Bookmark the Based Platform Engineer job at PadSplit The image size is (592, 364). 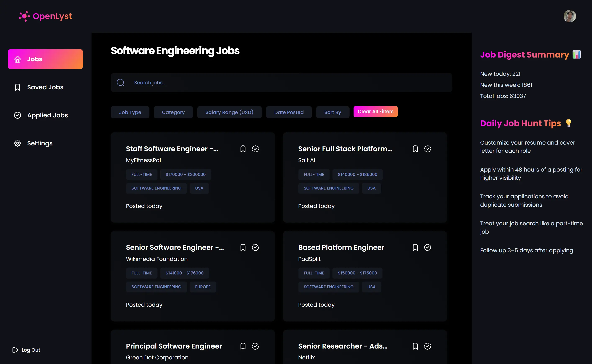(415, 247)
